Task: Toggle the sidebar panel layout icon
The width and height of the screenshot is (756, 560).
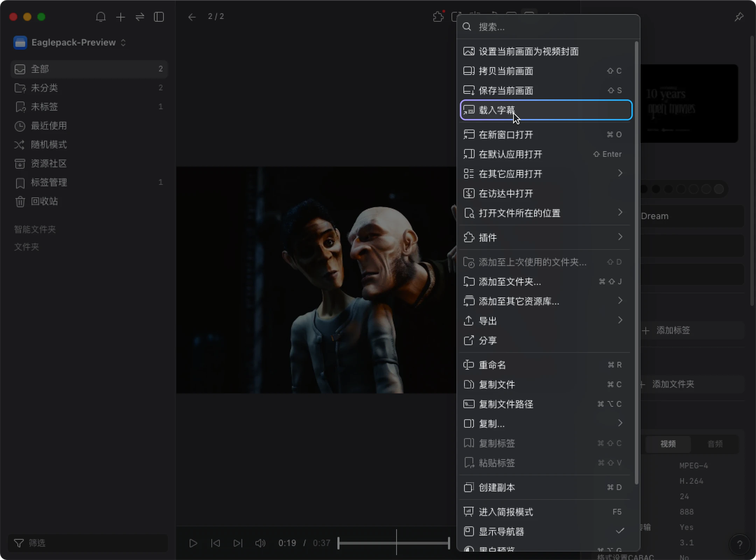Action: pos(159,17)
